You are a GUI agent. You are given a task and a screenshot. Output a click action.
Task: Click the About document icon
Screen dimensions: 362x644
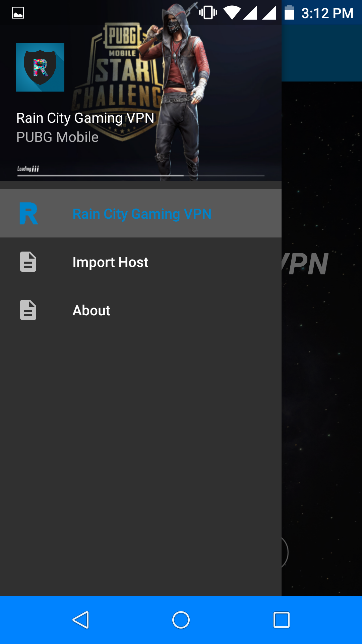point(28,310)
